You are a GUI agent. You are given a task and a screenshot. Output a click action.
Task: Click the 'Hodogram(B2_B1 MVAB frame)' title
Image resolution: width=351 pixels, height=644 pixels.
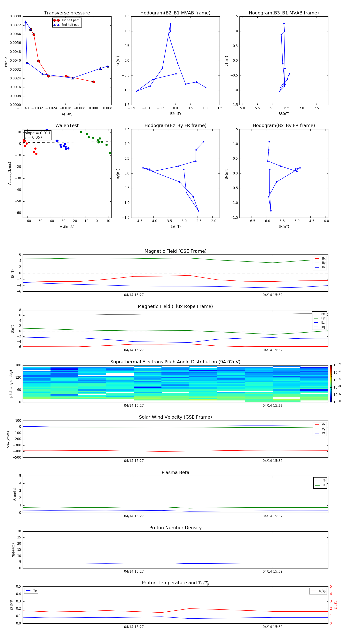point(175,13)
